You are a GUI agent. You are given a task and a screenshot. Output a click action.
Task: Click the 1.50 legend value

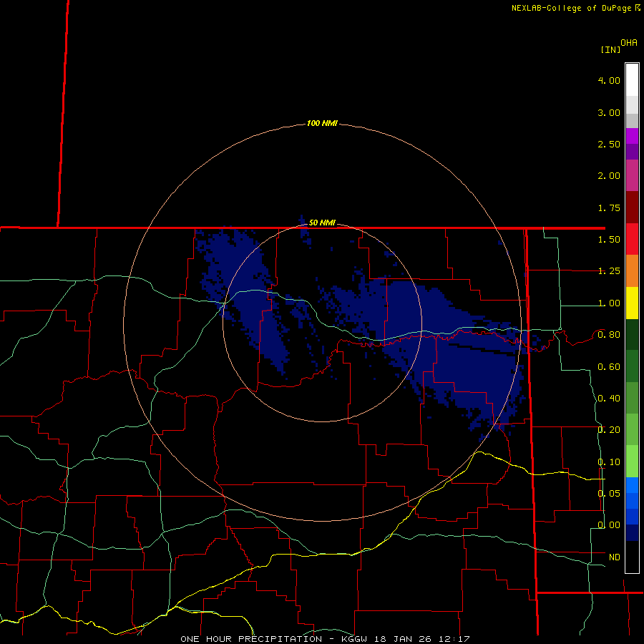click(x=609, y=240)
